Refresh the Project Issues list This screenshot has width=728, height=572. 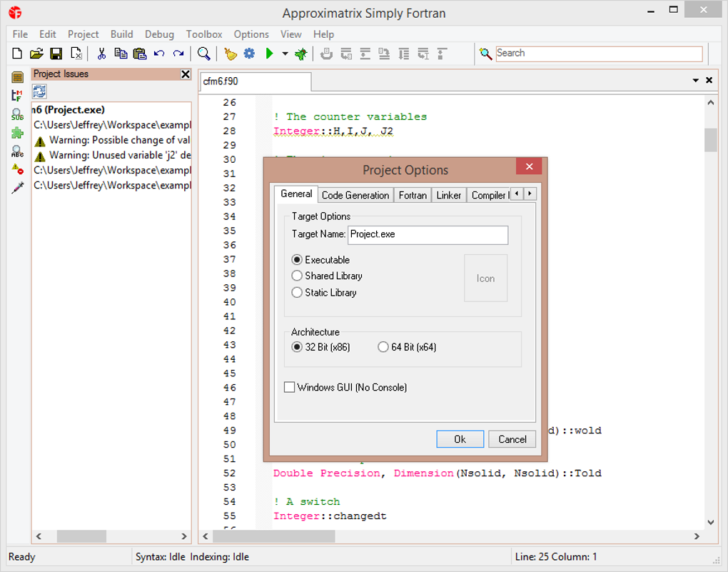(39, 91)
